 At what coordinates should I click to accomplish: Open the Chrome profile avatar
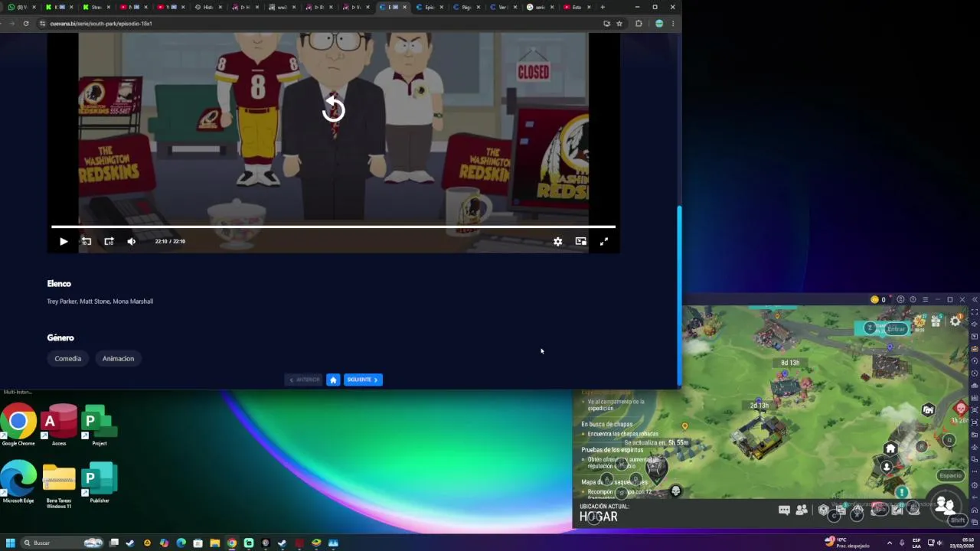point(659,24)
